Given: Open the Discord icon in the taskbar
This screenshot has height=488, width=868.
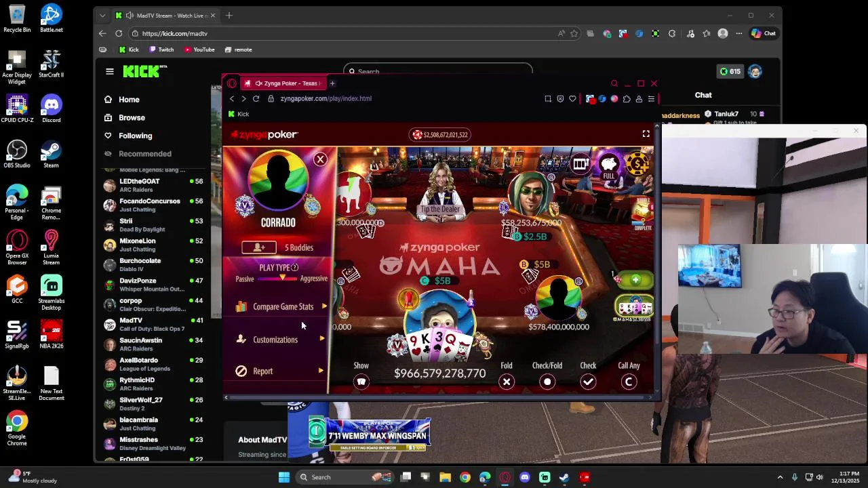Looking at the screenshot, I should (x=524, y=477).
